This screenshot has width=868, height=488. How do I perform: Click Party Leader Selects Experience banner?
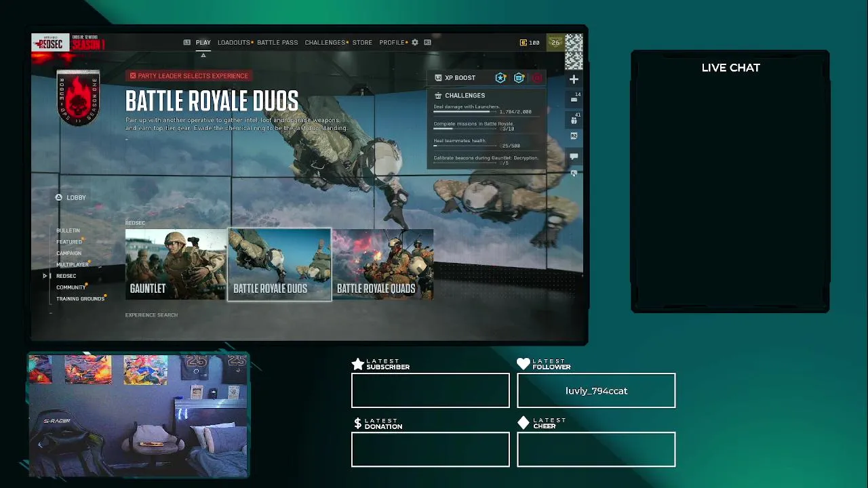coord(190,76)
